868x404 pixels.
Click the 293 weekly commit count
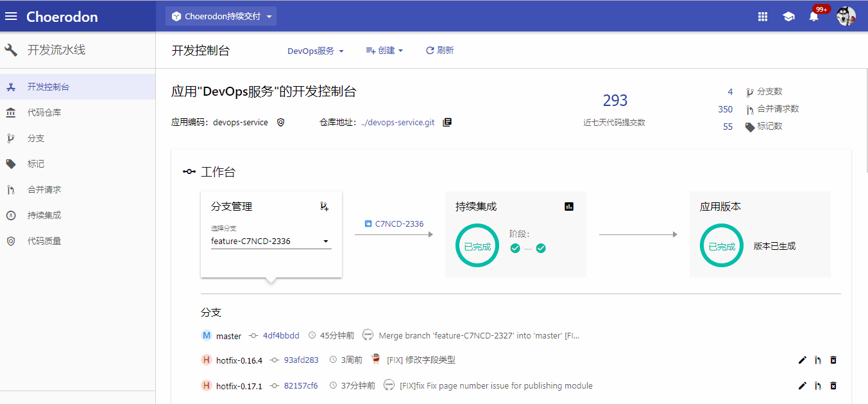(x=615, y=101)
